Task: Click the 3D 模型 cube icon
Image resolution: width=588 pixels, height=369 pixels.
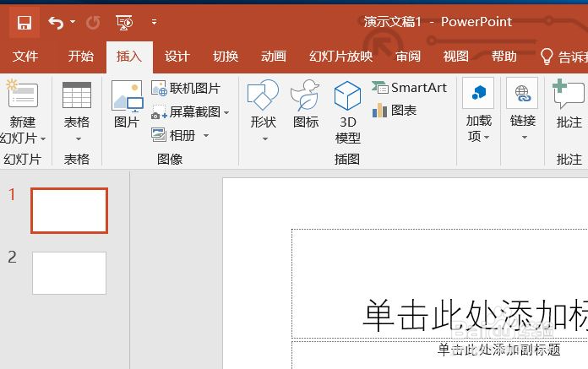Action: pos(347,95)
